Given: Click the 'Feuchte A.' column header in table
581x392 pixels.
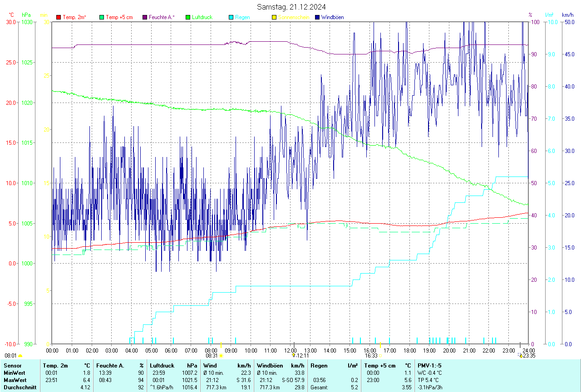Looking at the screenshot, I should coord(110,366).
